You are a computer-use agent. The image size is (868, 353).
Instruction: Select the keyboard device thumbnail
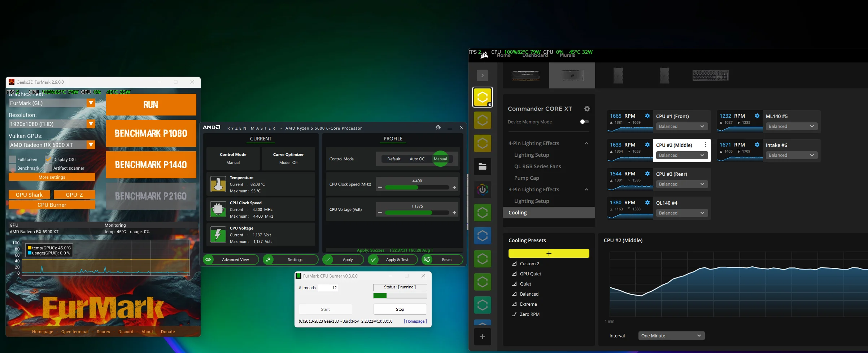710,75
